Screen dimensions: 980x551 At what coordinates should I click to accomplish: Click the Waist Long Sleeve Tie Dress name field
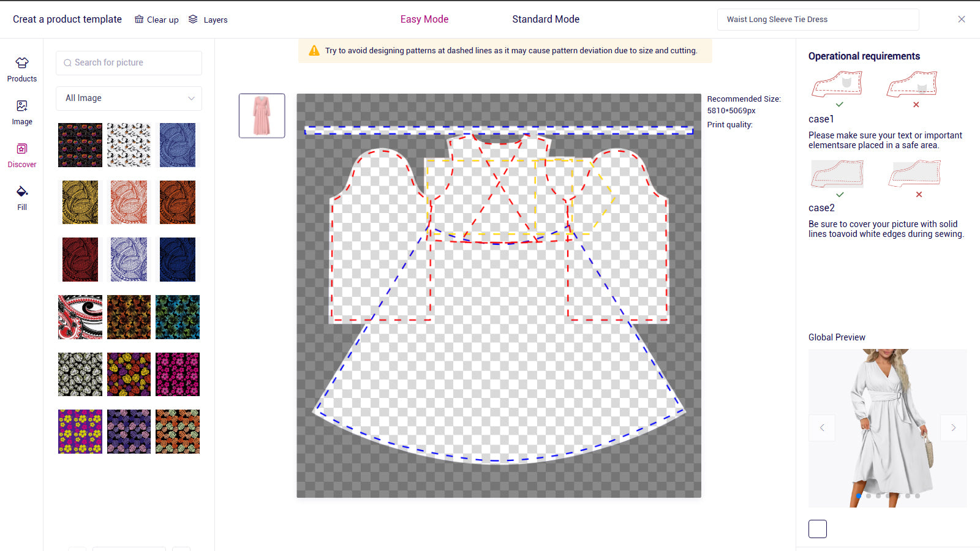[x=818, y=19]
